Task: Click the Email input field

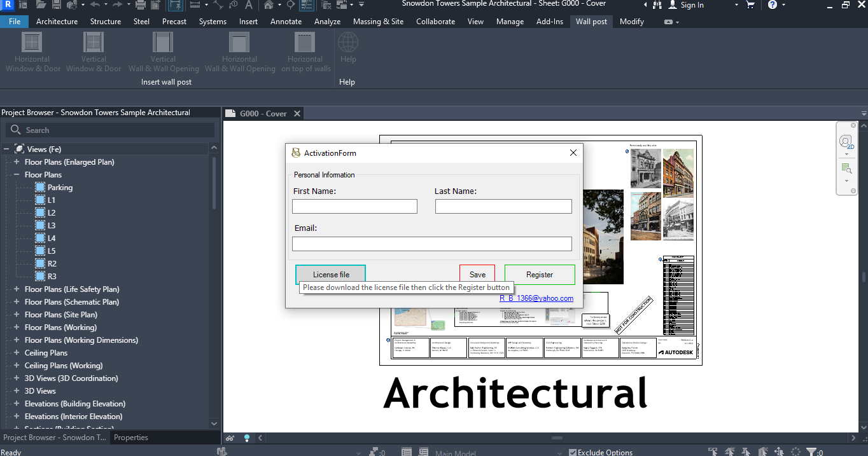Action: (431, 244)
